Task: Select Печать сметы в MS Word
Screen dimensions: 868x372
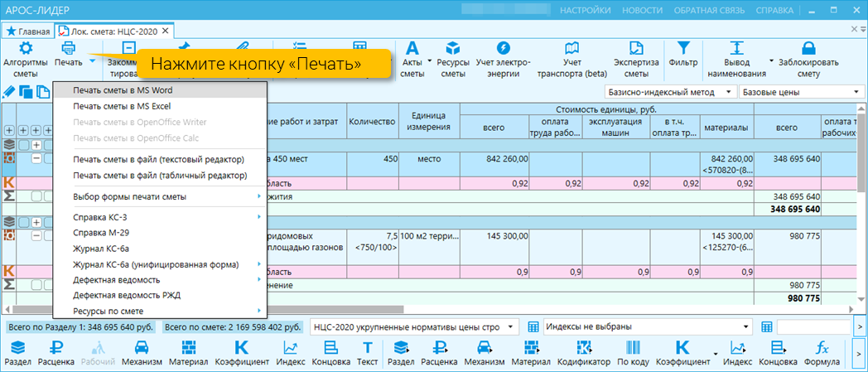Action: (x=160, y=90)
